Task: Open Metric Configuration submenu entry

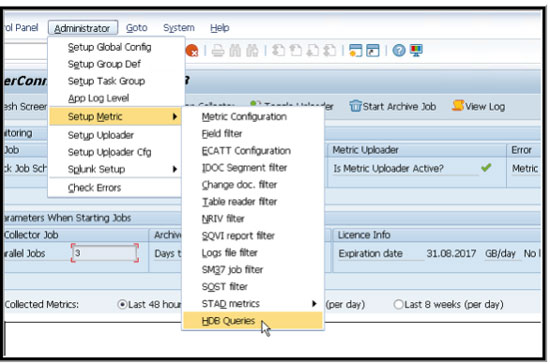Action: click(253, 116)
